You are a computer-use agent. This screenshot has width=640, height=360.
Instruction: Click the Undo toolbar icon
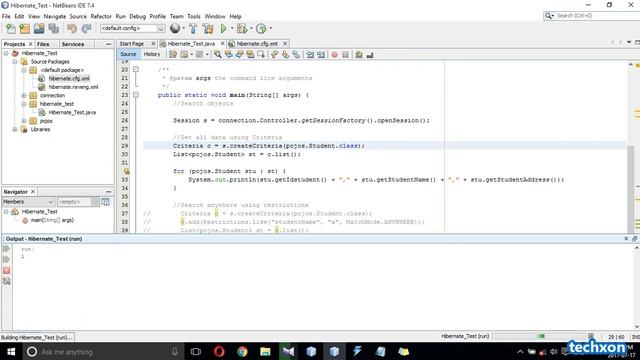point(72,29)
